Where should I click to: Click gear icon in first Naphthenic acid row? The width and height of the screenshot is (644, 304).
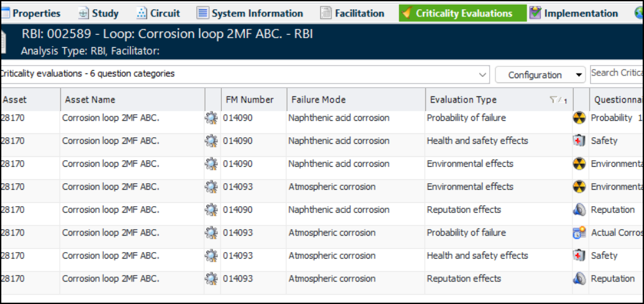[x=211, y=118]
